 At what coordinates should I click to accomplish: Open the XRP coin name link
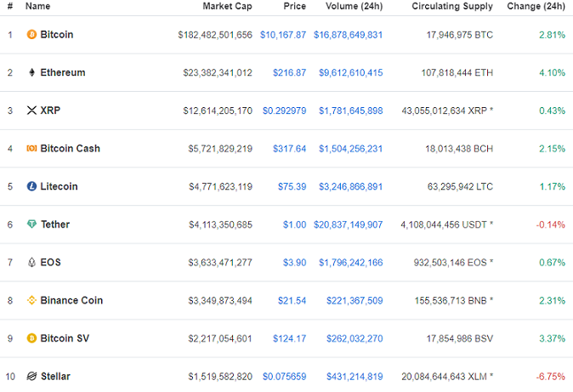click(x=50, y=111)
